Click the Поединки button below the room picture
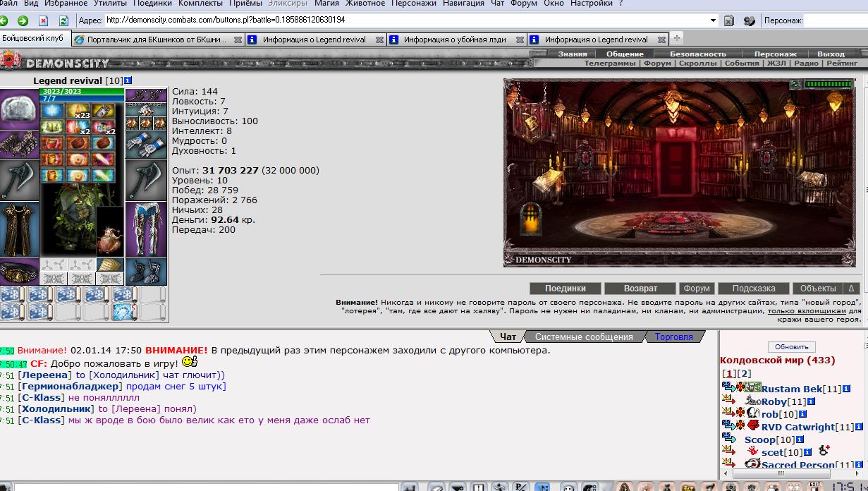Viewport: 868px width, 491px height. [x=566, y=288]
